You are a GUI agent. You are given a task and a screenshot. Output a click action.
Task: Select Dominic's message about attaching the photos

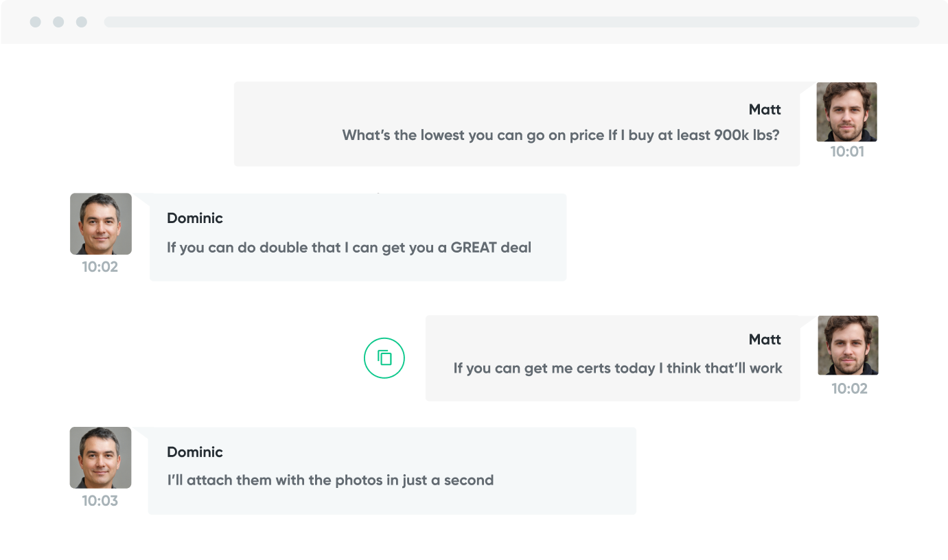pyautogui.click(x=330, y=480)
